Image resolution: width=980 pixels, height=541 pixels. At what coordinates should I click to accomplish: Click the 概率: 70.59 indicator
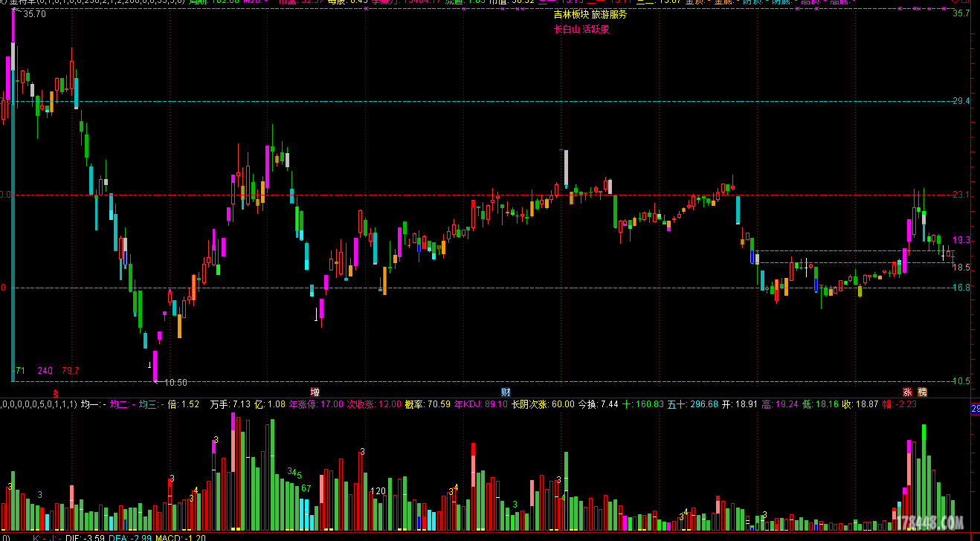coord(428,404)
